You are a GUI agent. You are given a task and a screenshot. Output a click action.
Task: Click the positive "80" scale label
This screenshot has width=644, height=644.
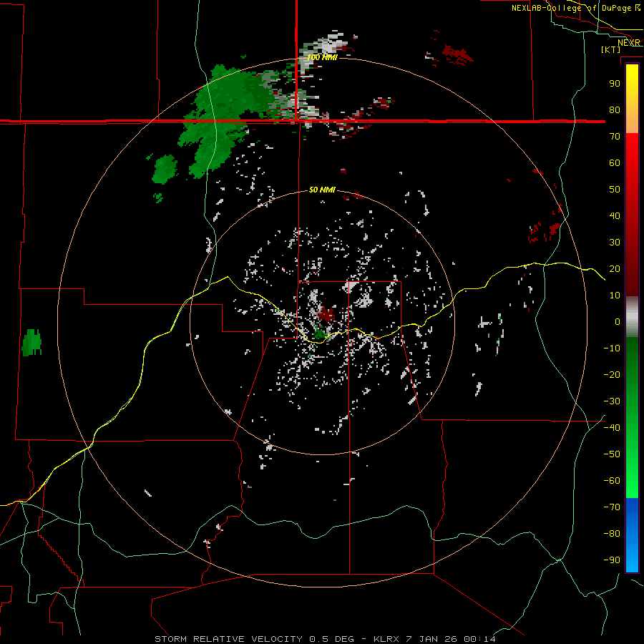pos(615,109)
